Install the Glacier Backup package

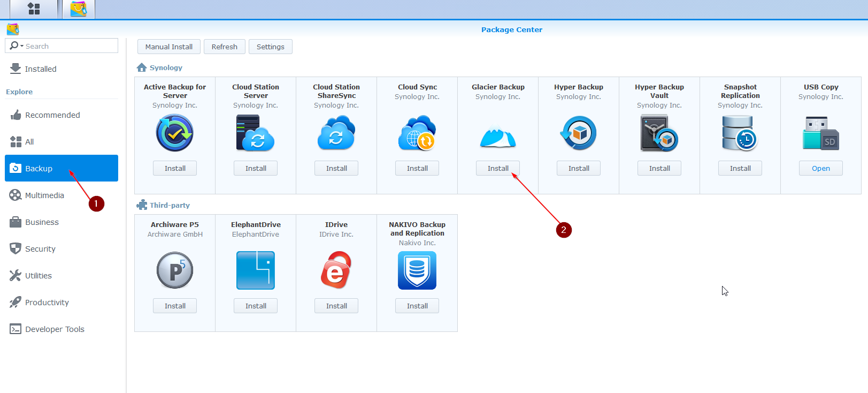[x=498, y=168]
